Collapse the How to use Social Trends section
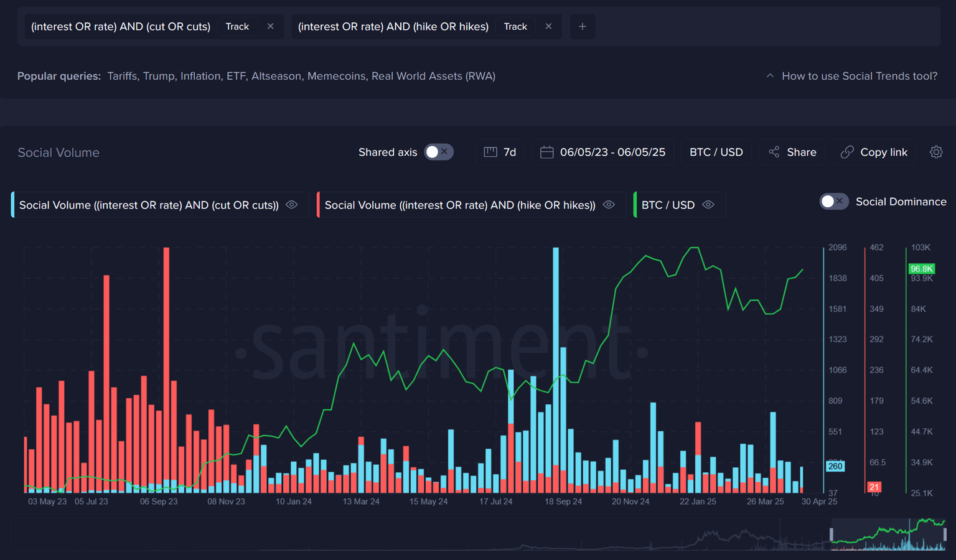This screenshot has width=956, height=560. (x=770, y=76)
